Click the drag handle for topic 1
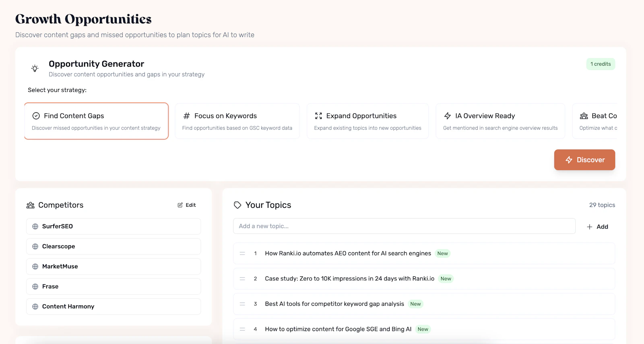 [242, 253]
